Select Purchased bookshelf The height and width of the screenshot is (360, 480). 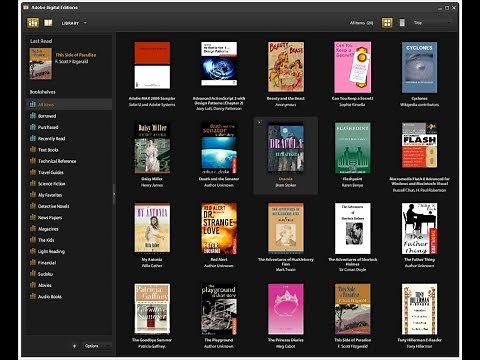pos(69,127)
